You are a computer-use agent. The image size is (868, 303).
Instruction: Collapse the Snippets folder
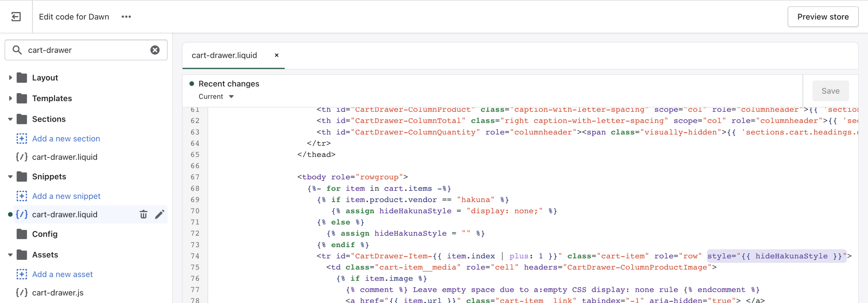click(x=10, y=177)
